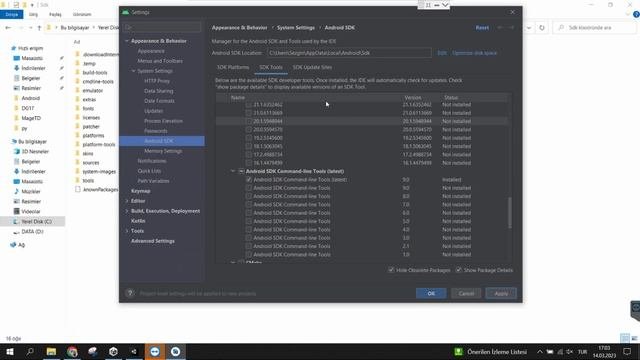Click Edit next to SDK location
640x360 pixels.
coord(442,53)
